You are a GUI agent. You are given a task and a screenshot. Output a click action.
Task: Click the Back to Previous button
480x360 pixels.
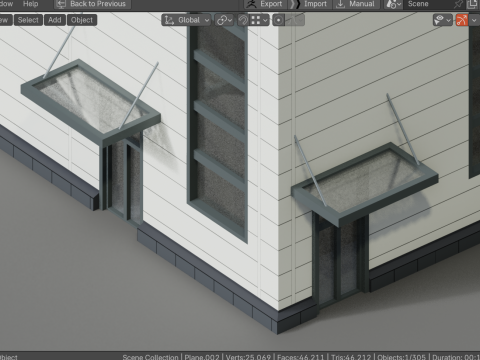pyautogui.click(x=92, y=4)
